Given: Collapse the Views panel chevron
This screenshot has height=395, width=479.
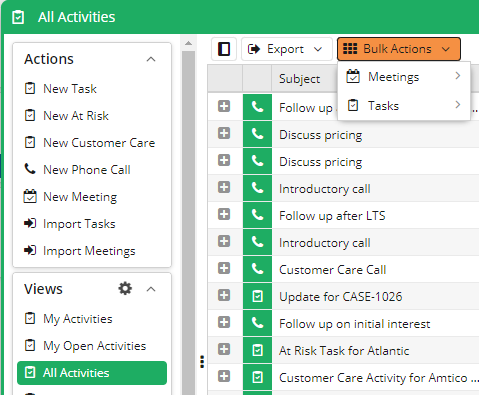Looking at the screenshot, I should [151, 289].
